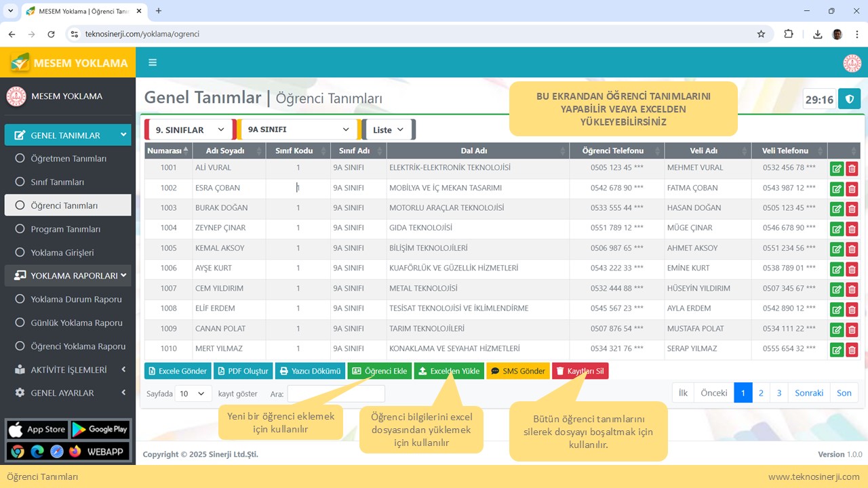Open the Google Play badge

click(x=100, y=429)
